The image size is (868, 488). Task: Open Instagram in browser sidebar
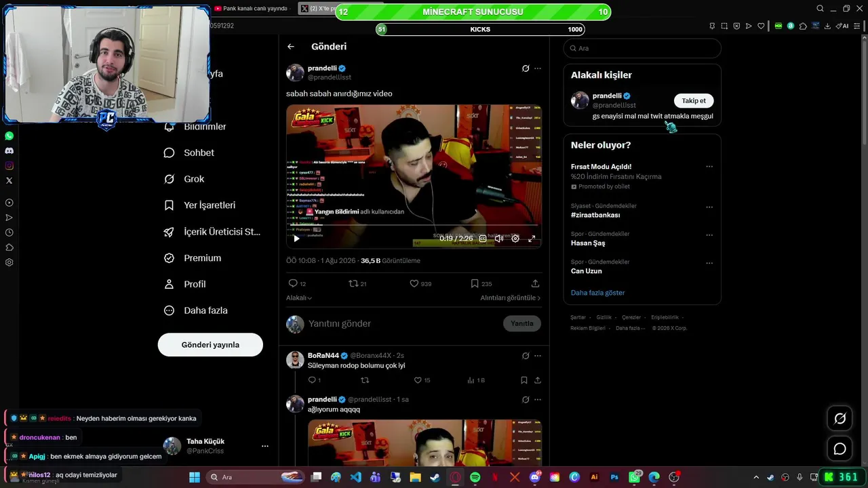[x=9, y=166]
